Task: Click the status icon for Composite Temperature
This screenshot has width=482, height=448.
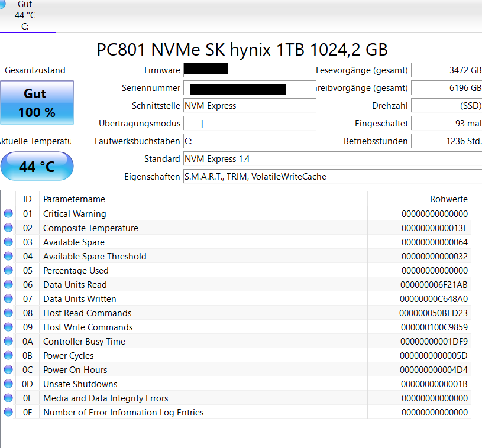Action: 8,228
